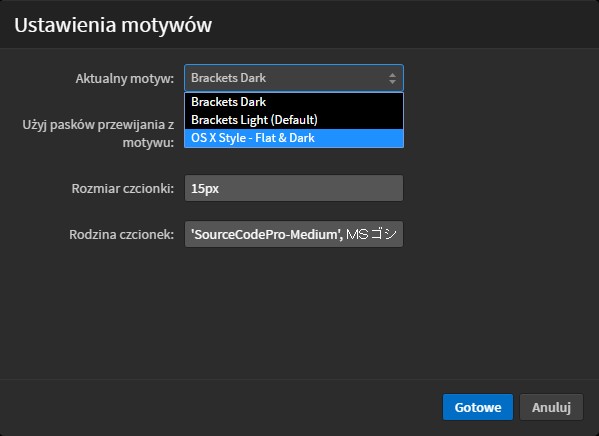Confirm settings with the Gotowe button

[x=478, y=407]
